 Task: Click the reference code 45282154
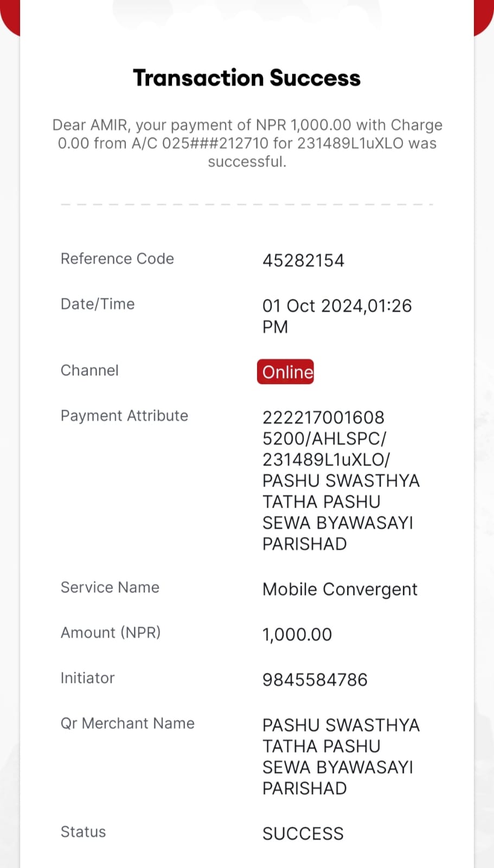tap(303, 260)
